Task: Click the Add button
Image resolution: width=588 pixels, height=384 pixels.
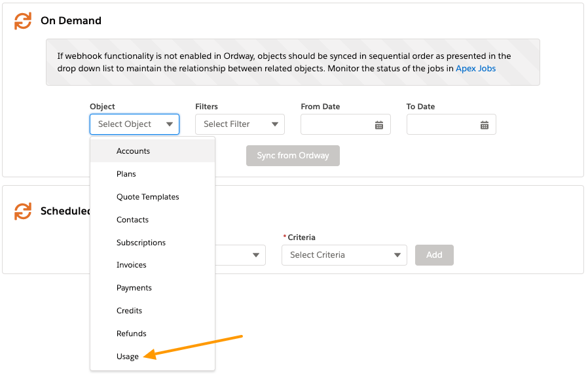Action: [434, 255]
